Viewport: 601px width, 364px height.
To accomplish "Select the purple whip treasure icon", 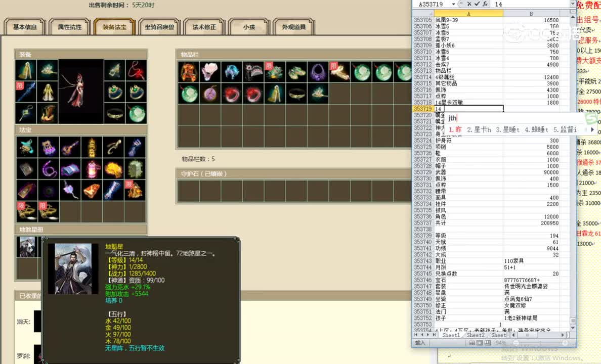I will (x=48, y=169).
